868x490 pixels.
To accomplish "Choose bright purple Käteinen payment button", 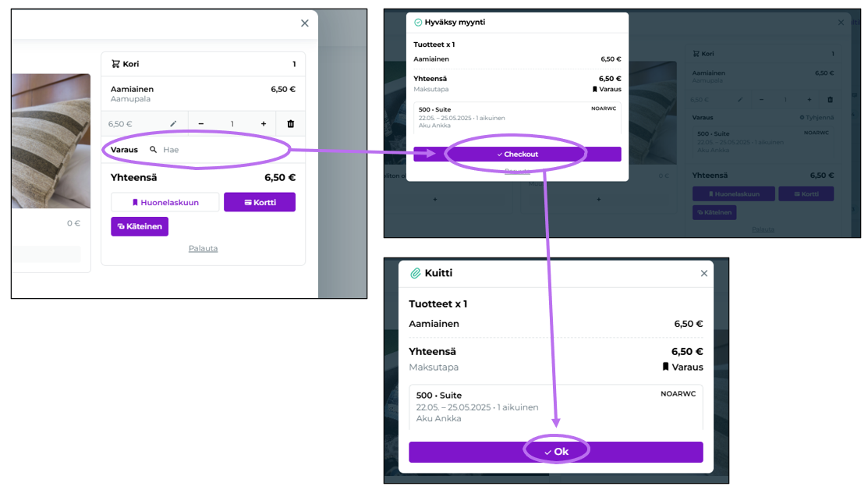I will click(140, 226).
